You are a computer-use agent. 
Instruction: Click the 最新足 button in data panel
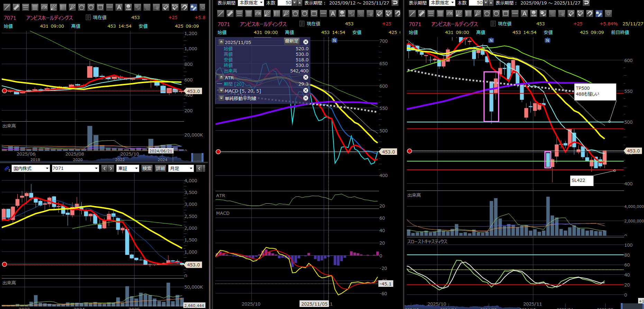coord(292,41)
